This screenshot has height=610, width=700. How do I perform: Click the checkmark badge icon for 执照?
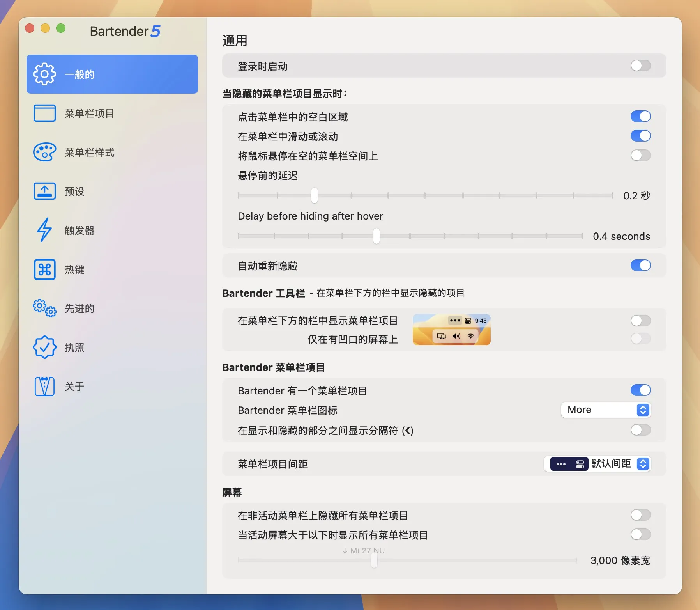pos(44,347)
